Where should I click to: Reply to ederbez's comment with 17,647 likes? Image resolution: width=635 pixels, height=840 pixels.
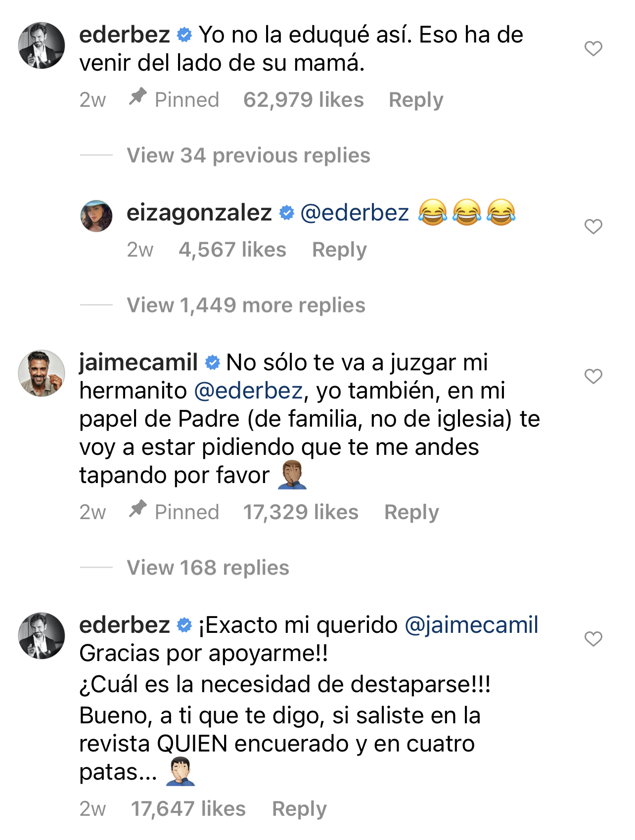coord(299,809)
